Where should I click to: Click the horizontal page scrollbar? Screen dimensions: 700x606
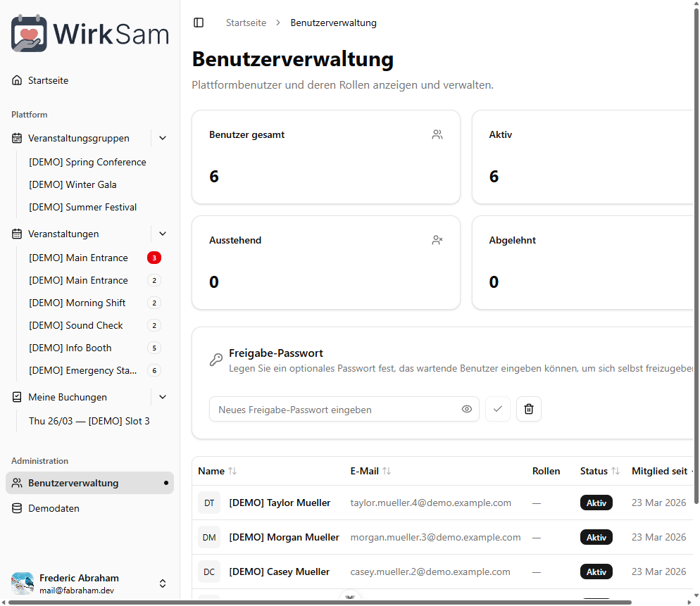click(320, 602)
